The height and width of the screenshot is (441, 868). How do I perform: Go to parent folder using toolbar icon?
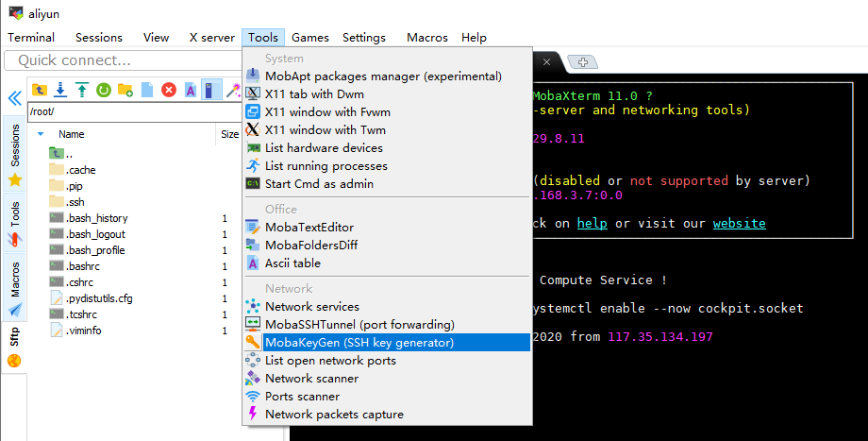pyautogui.click(x=39, y=90)
